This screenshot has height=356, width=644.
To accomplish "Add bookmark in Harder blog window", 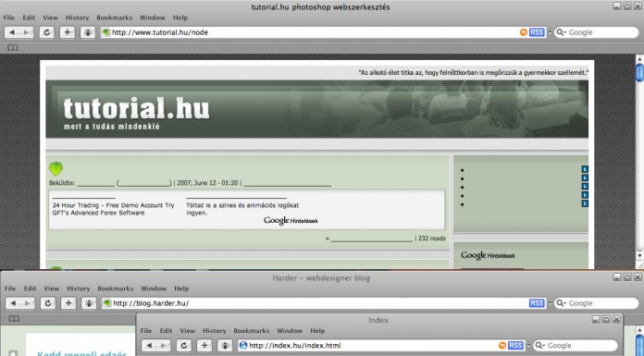I will coord(68,303).
